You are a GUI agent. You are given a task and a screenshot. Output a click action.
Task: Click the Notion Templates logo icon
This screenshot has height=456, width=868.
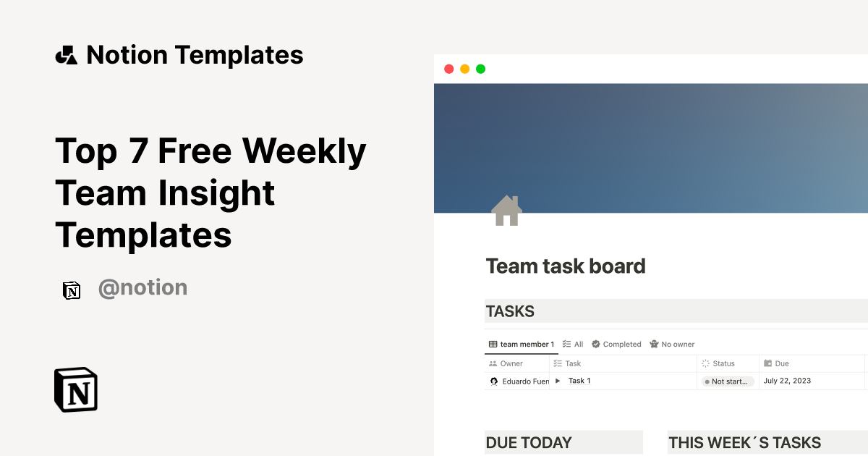click(x=66, y=54)
